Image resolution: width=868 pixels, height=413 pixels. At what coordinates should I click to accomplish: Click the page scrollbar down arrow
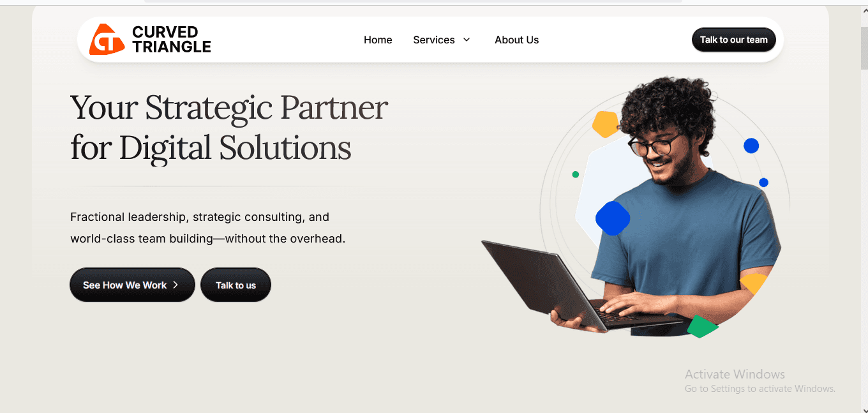[864, 408]
